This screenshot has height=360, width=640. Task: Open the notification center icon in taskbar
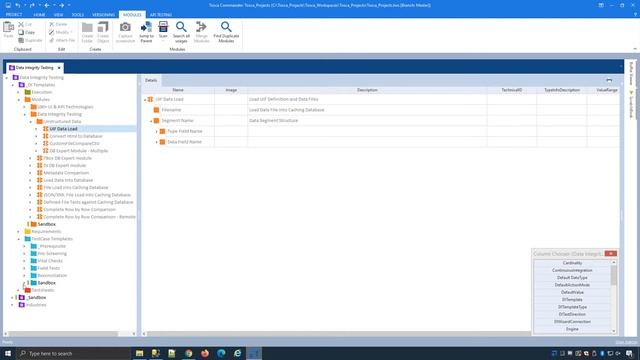coord(629,353)
